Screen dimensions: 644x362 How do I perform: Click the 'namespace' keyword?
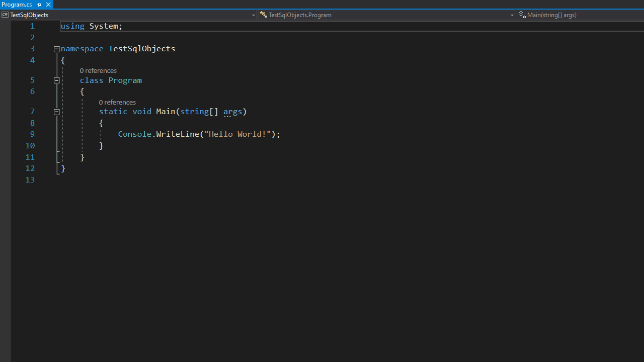[82, 49]
